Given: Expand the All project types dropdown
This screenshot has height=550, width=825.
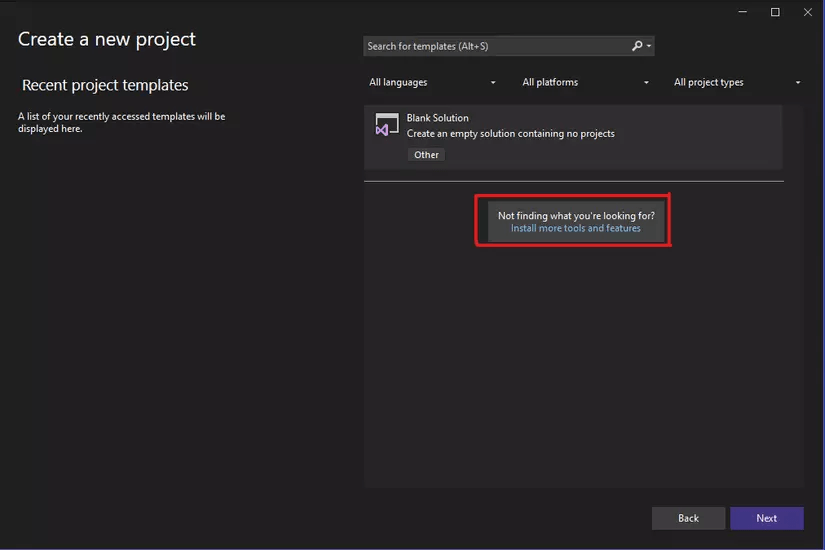Looking at the screenshot, I should point(737,82).
